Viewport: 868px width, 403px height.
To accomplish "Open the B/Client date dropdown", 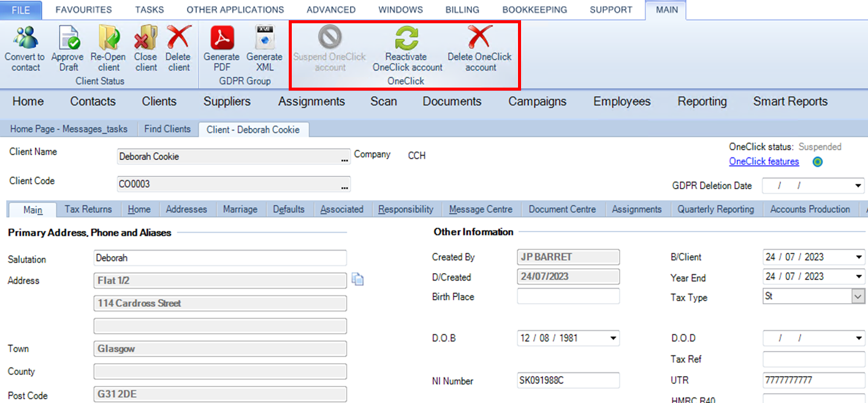I will (x=858, y=257).
